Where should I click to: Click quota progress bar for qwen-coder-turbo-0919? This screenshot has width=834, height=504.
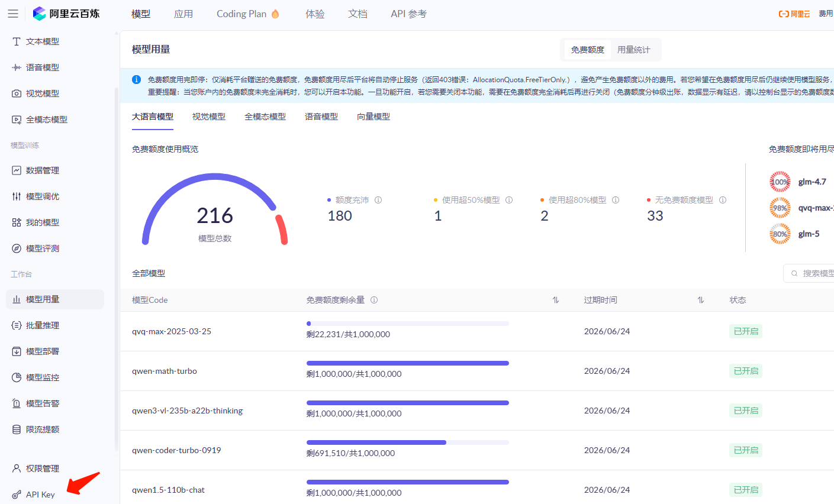pos(408,442)
